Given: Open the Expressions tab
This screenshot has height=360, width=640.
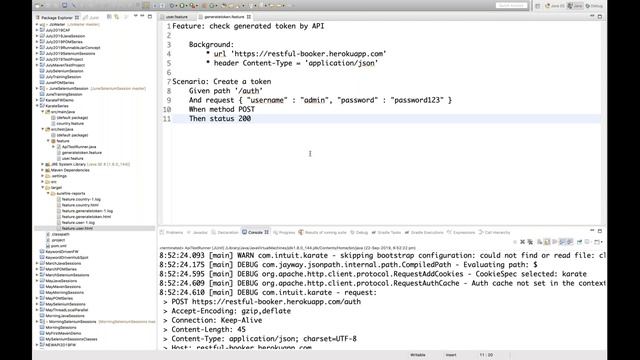Looking at the screenshot, I should pyautogui.click(x=461, y=232).
